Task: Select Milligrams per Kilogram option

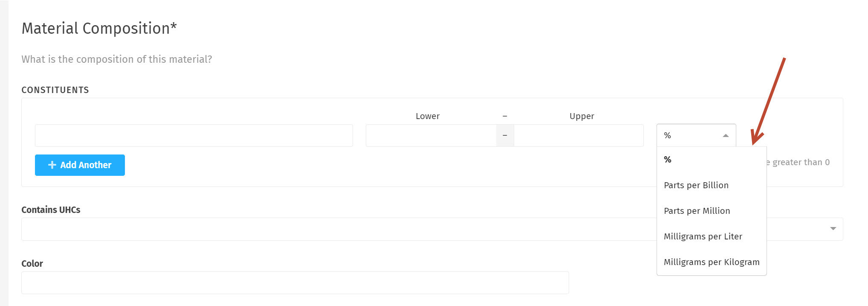Action: (712, 262)
